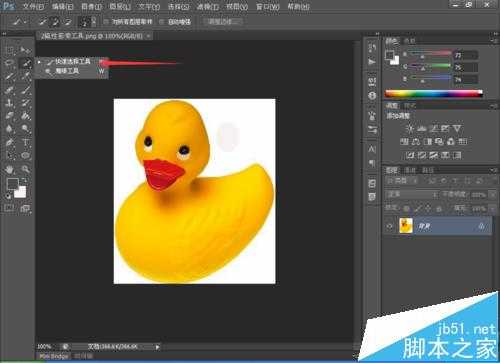The width and height of the screenshot is (500, 363).
Task: Open the 滤镜 menu
Action: 208,6
